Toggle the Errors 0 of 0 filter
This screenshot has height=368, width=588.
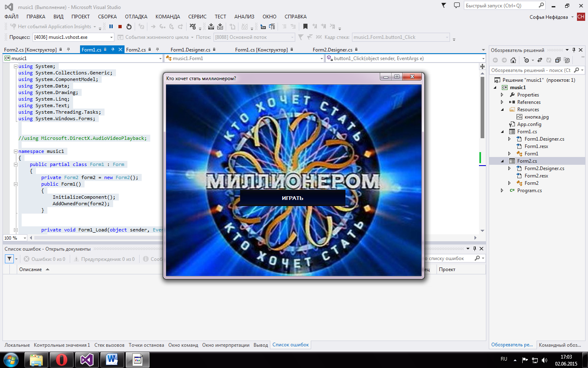[x=45, y=259]
